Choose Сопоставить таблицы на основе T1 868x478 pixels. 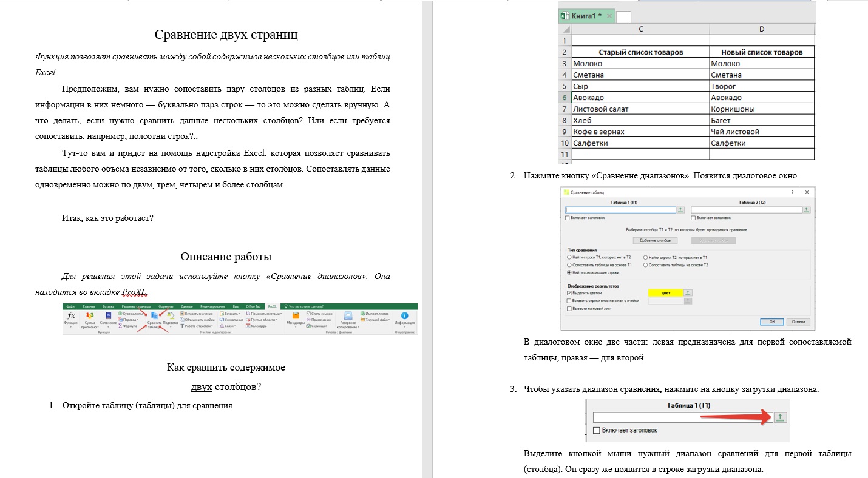(x=568, y=265)
